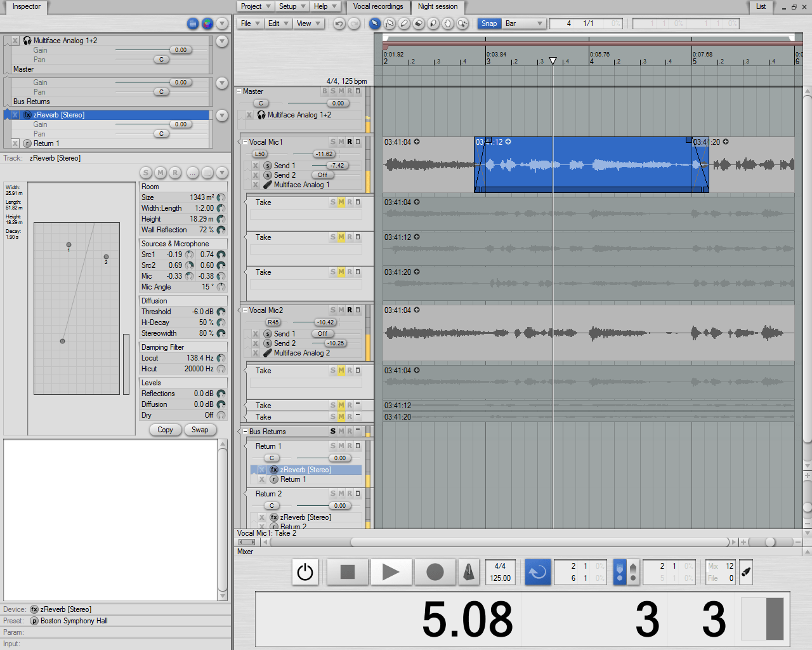Open the color wheel icon in Inspector
The height and width of the screenshot is (650, 812).
click(x=207, y=23)
